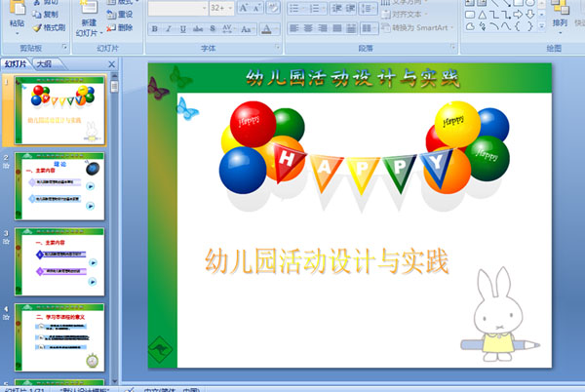Click the Format Painter (格式刷) icon
Image resolution: width=585 pixels, height=392 pixels.
(x=37, y=28)
